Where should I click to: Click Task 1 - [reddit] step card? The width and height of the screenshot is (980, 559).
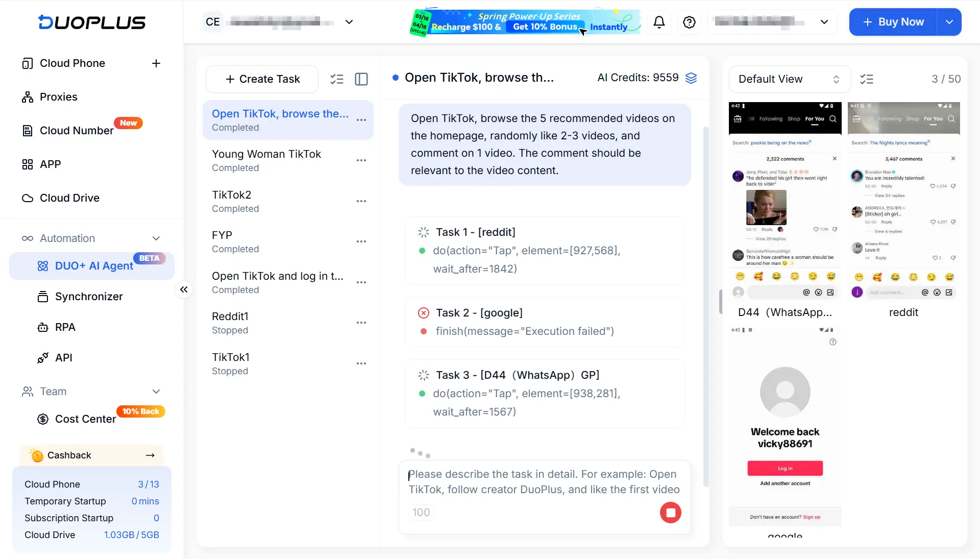pyautogui.click(x=545, y=251)
